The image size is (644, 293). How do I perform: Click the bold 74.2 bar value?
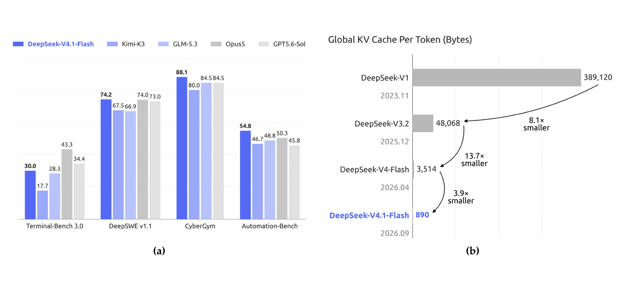(106, 95)
